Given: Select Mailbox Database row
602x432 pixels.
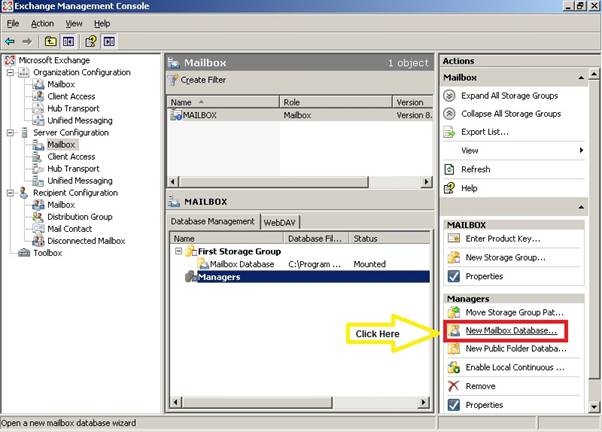Looking at the screenshot, I should [x=301, y=264].
